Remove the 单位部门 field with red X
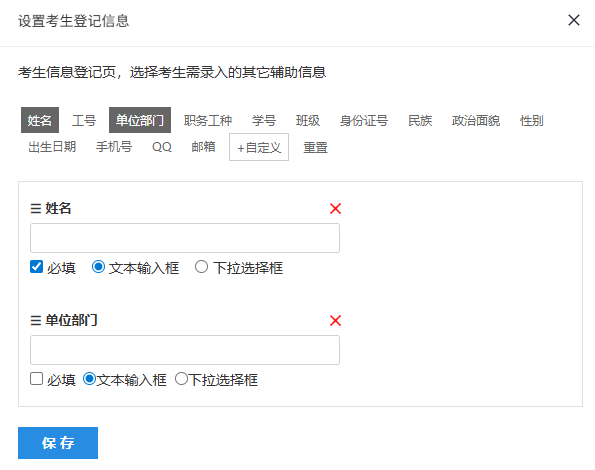Viewport: 595px width, 470px height. (x=335, y=321)
